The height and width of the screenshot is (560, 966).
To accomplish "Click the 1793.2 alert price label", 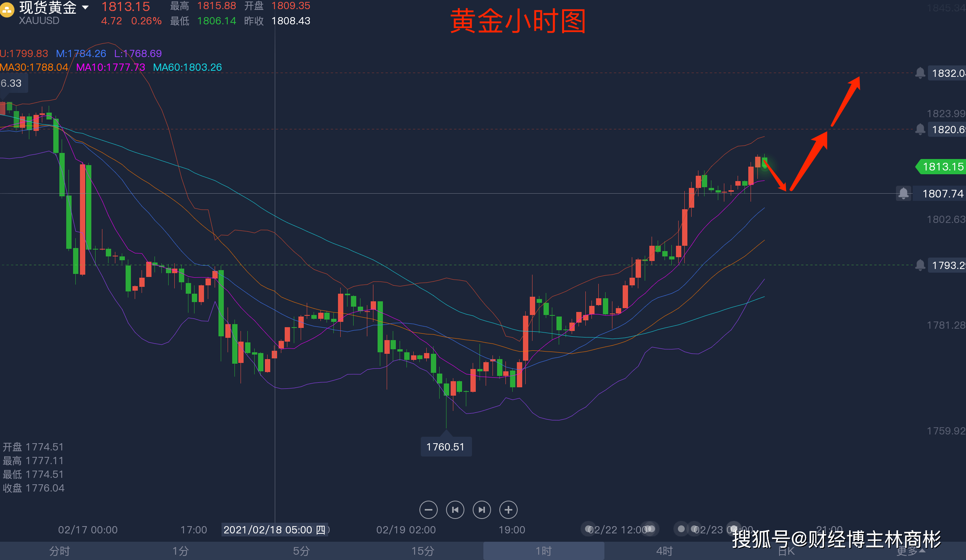I will tap(947, 266).
